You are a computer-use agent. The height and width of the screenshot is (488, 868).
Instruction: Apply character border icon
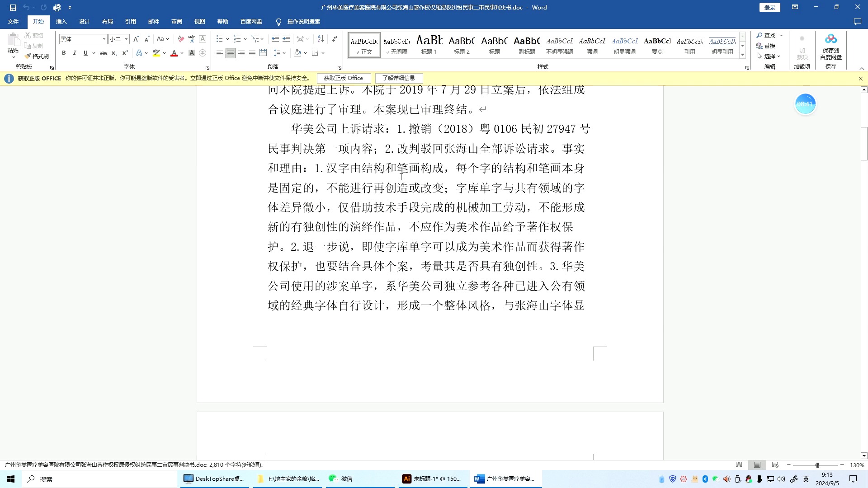(x=203, y=39)
